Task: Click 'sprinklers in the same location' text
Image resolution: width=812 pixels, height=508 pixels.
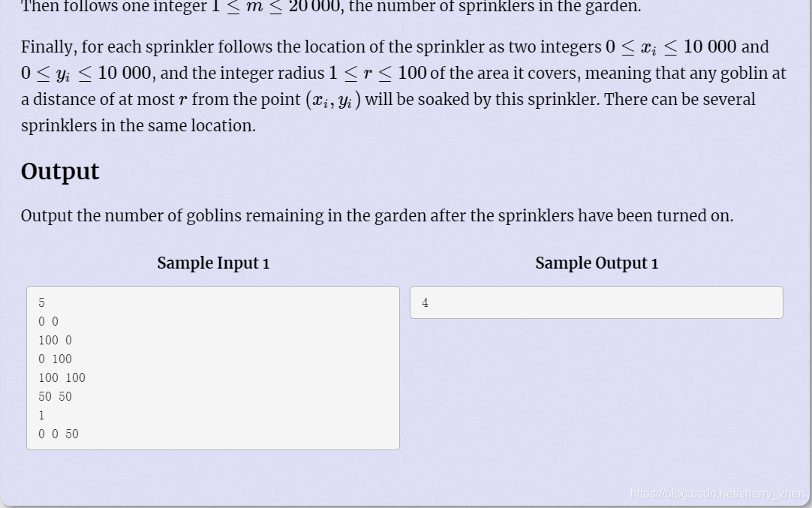Action: (x=138, y=126)
